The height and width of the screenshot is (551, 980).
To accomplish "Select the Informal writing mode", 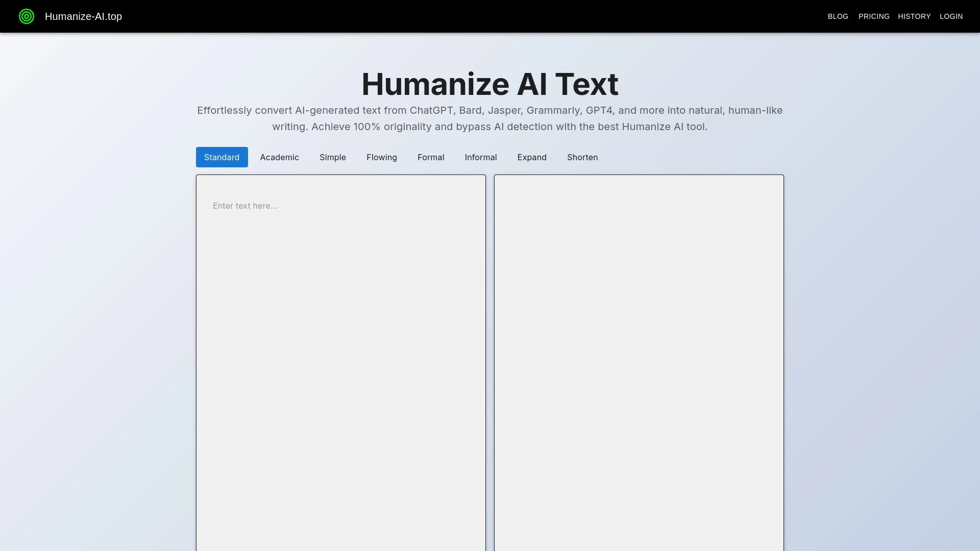I will [x=481, y=157].
